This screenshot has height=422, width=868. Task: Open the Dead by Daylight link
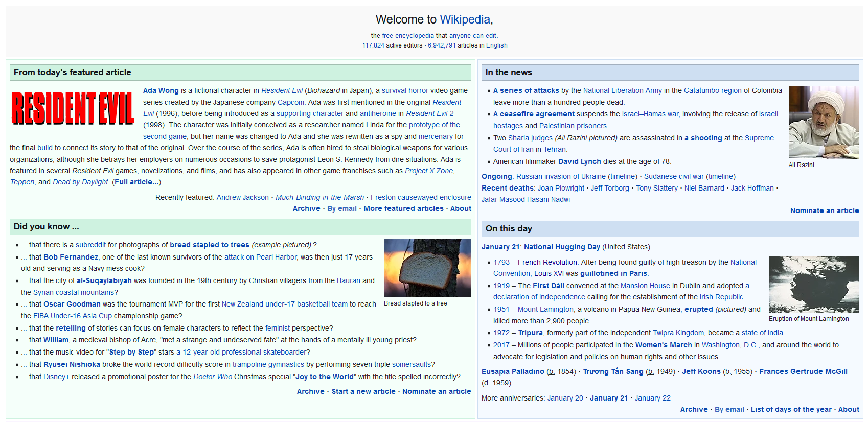pos(80,182)
